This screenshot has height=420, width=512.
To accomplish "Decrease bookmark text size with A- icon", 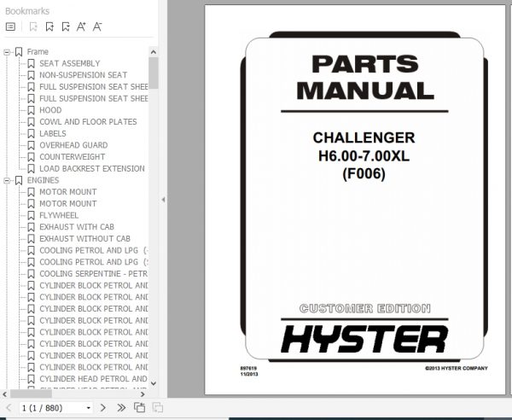I will click(97, 26).
